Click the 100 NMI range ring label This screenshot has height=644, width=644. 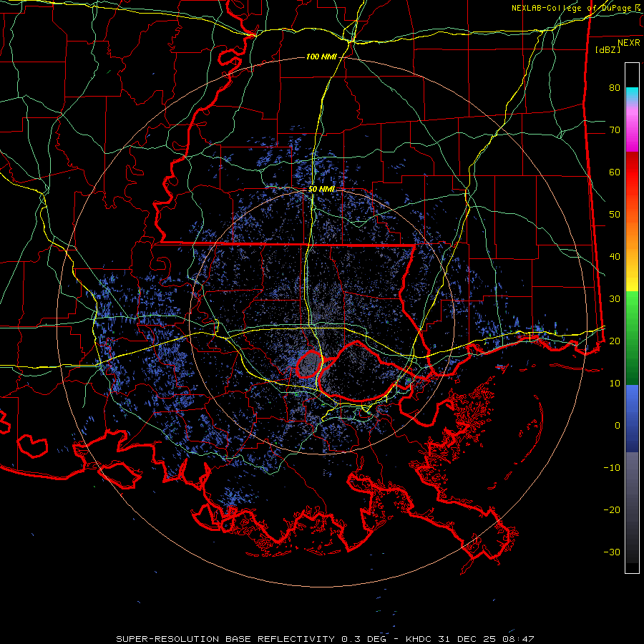(x=321, y=57)
